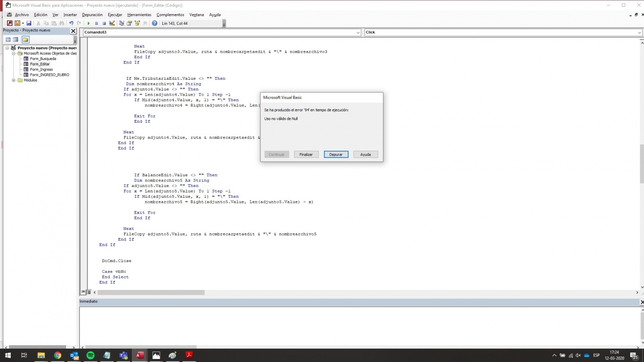The height and width of the screenshot is (362, 644).
Task: Click the Toolbox (hammer and wrench) icon
Action: pos(145,23)
